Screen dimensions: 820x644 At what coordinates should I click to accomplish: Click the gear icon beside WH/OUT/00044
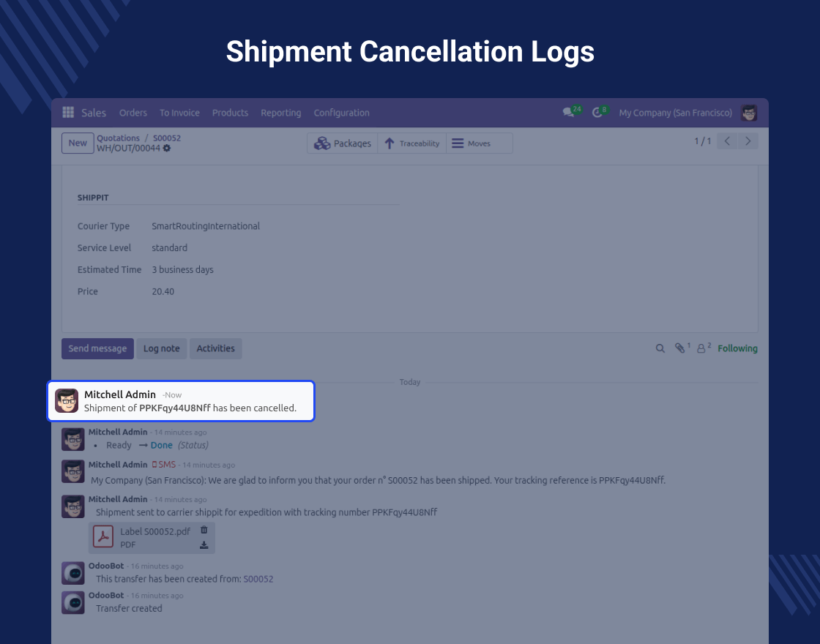tap(167, 149)
